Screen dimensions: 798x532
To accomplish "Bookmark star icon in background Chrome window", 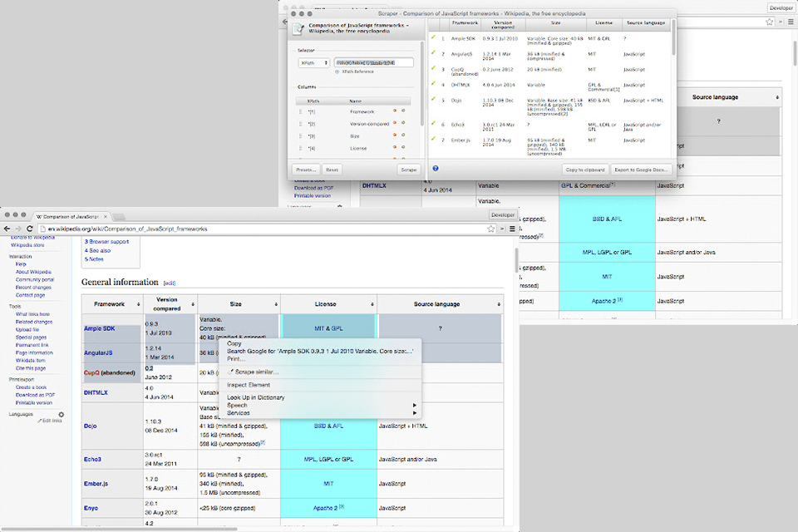I will (x=770, y=22).
